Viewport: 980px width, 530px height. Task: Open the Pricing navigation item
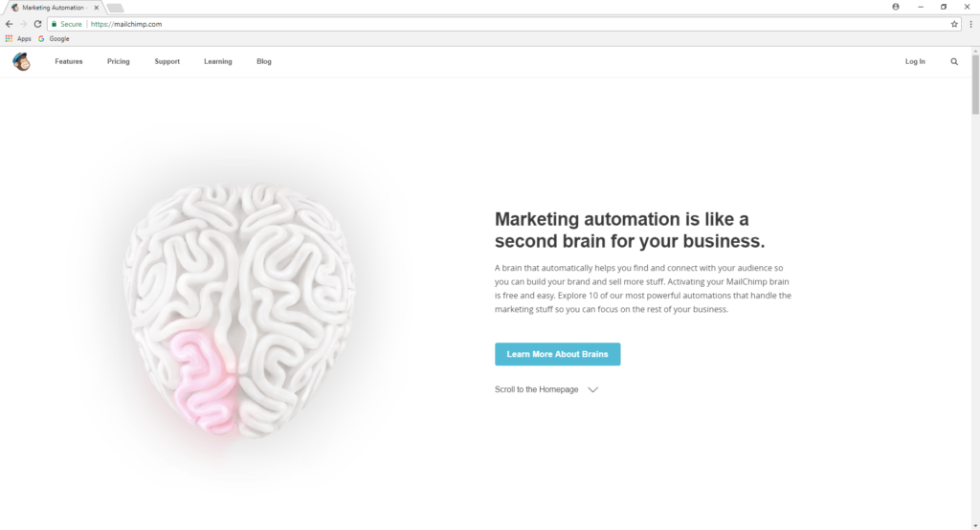[x=118, y=61]
